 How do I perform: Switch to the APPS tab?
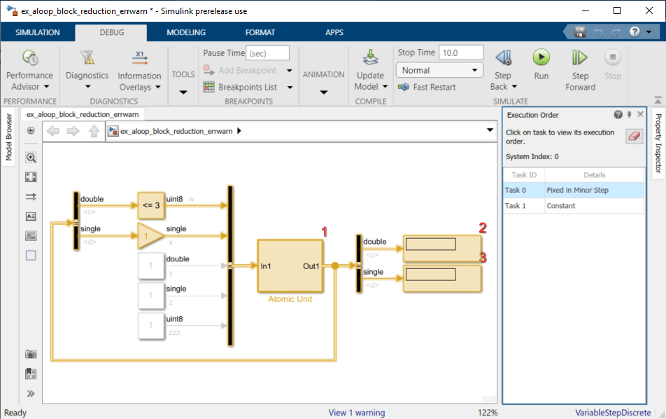334,32
